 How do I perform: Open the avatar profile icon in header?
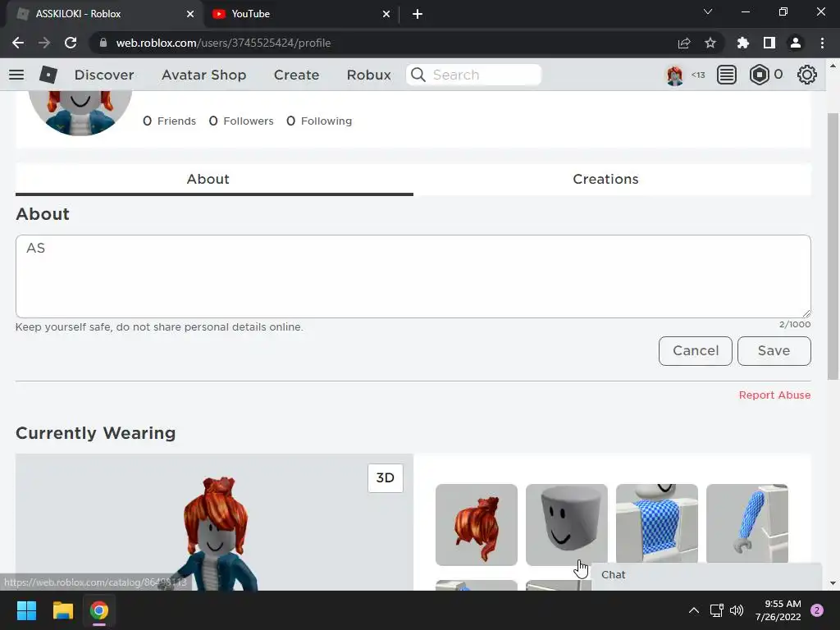pos(674,75)
